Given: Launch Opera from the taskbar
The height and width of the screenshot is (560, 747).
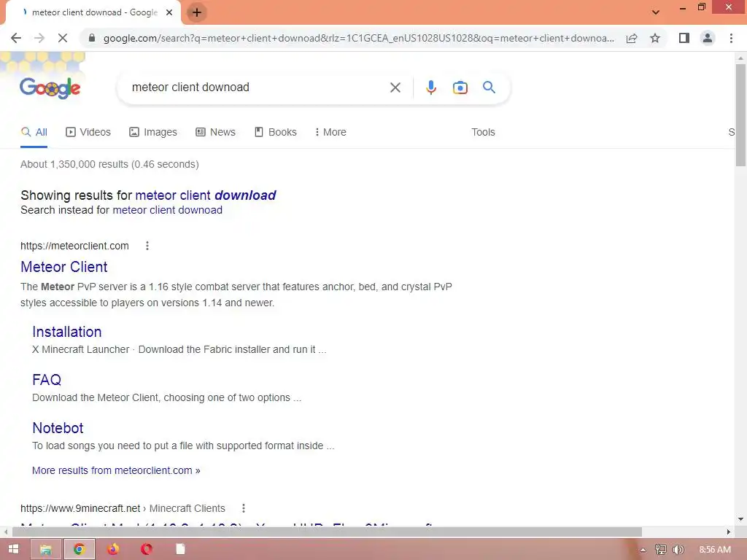Looking at the screenshot, I should click(146, 550).
